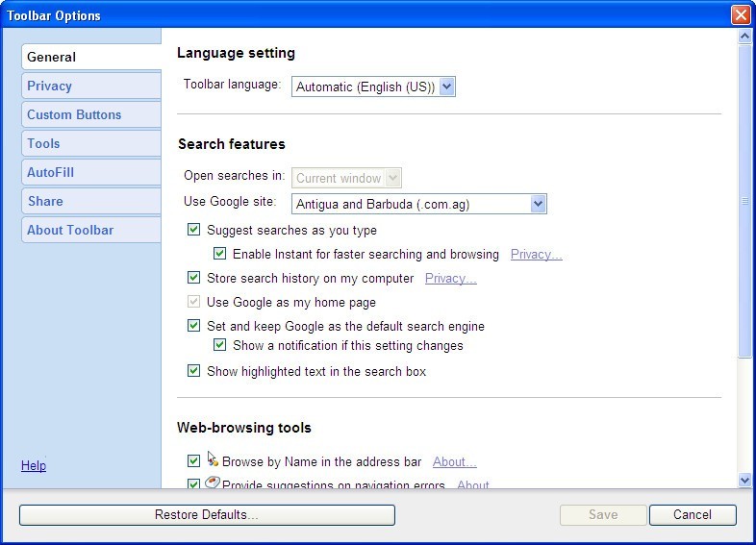Screen dimensions: 756x545
Task: Click the navigation errors suggestion icon
Action: 213,483
